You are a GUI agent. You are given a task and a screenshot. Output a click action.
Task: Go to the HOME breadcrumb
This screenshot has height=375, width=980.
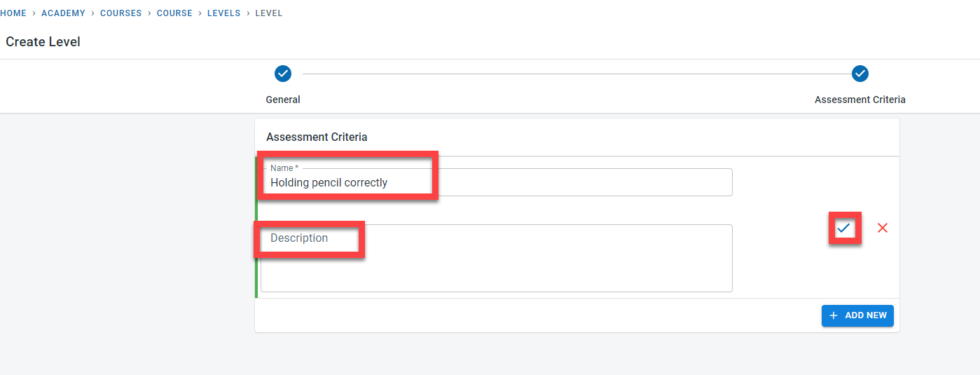[13, 13]
